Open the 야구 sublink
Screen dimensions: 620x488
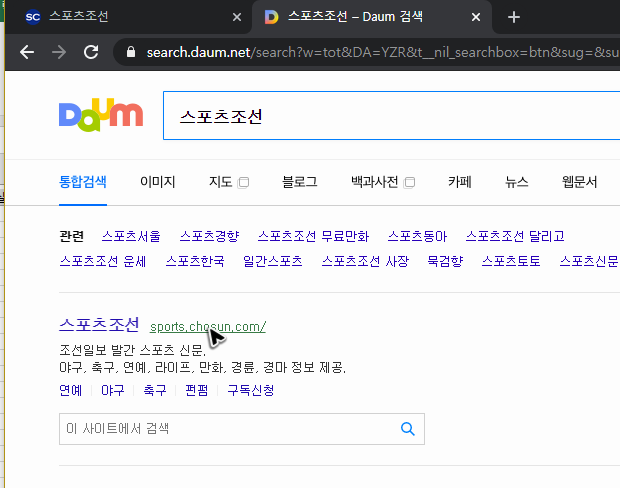[113, 390]
